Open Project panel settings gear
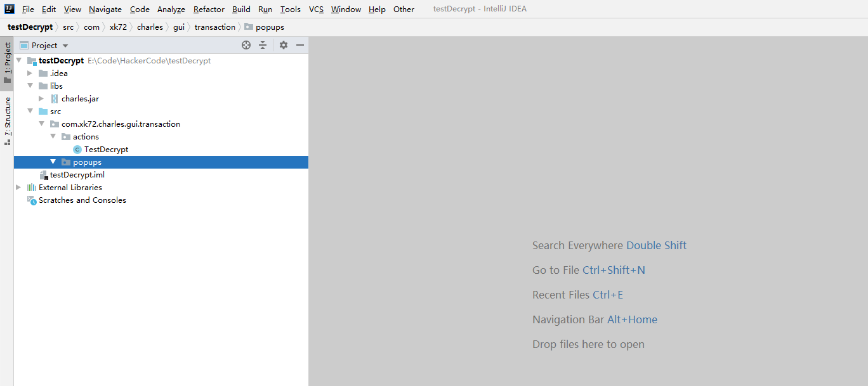The height and width of the screenshot is (386, 868). click(x=284, y=45)
